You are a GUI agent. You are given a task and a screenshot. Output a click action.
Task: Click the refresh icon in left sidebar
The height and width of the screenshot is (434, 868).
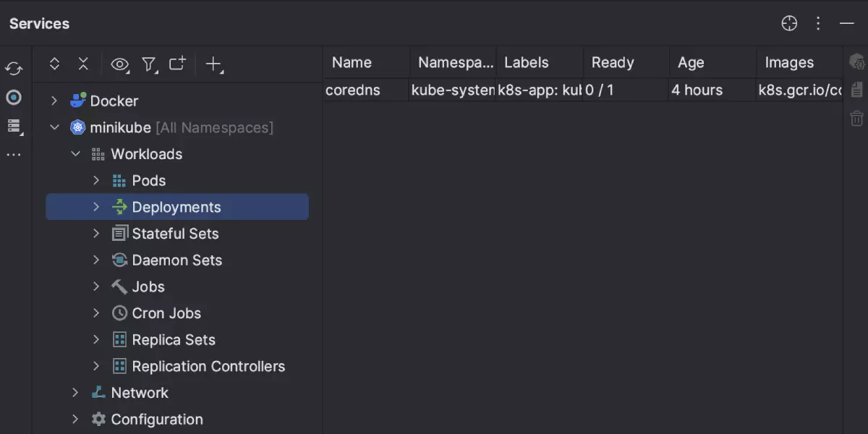(14, 69)
